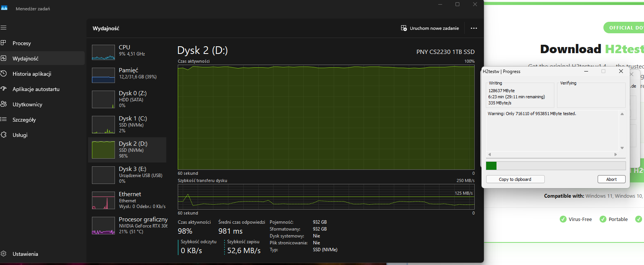This screenshot has height=265, width=644.
Task: Click the Virus-Free badge on webpage
Action: 576,219
